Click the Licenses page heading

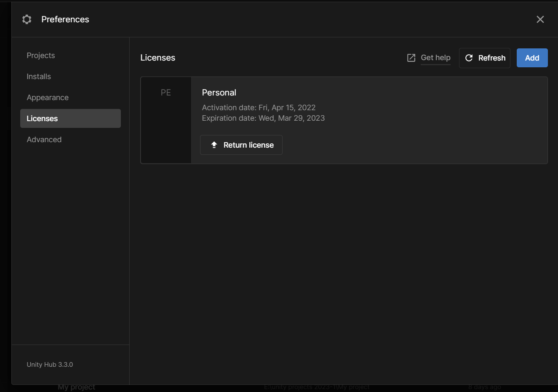point(158,58)
